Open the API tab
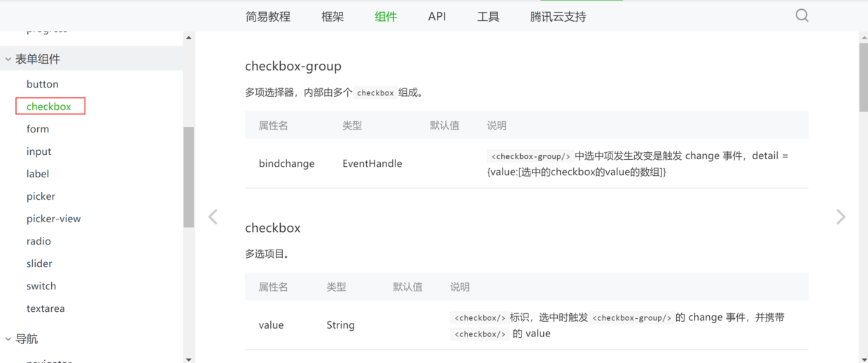 tap(437, 17)
